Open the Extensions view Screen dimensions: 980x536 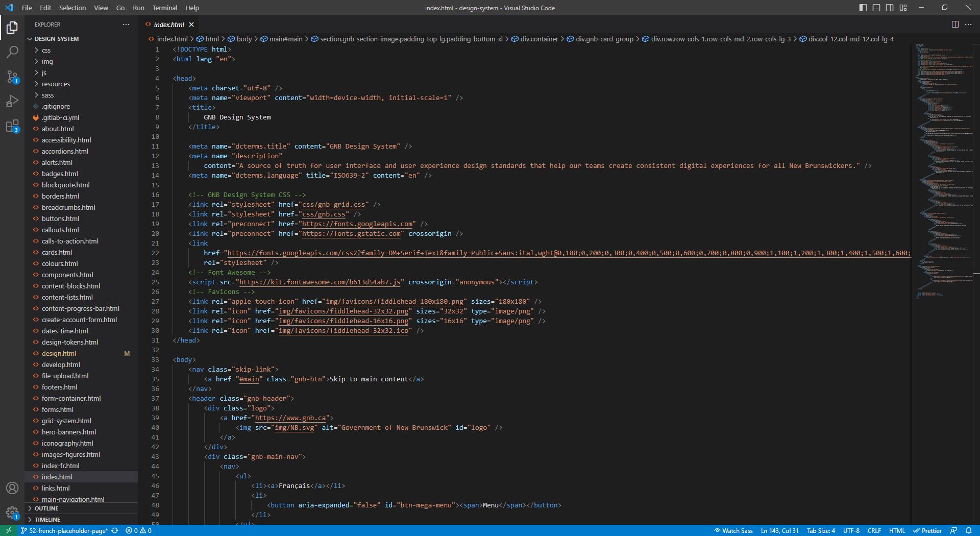coord(12,127)
